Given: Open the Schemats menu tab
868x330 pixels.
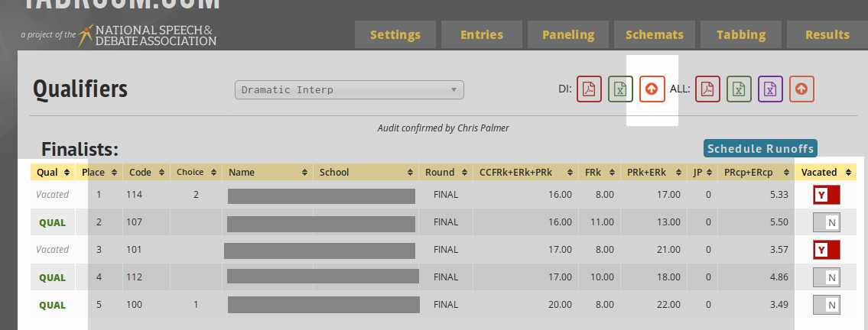Looking at the screenshot, I should [x=655, y=34].
